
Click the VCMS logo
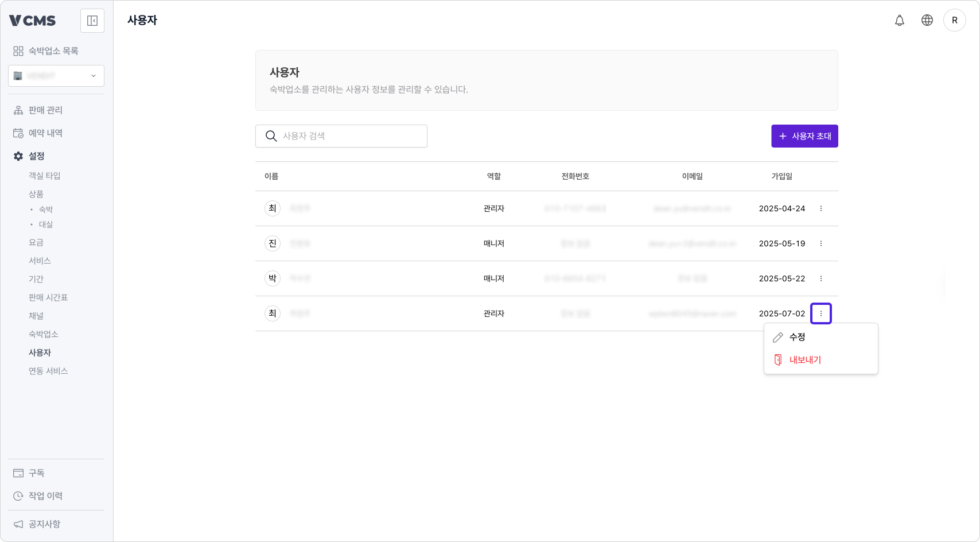[x=32, y=20]
